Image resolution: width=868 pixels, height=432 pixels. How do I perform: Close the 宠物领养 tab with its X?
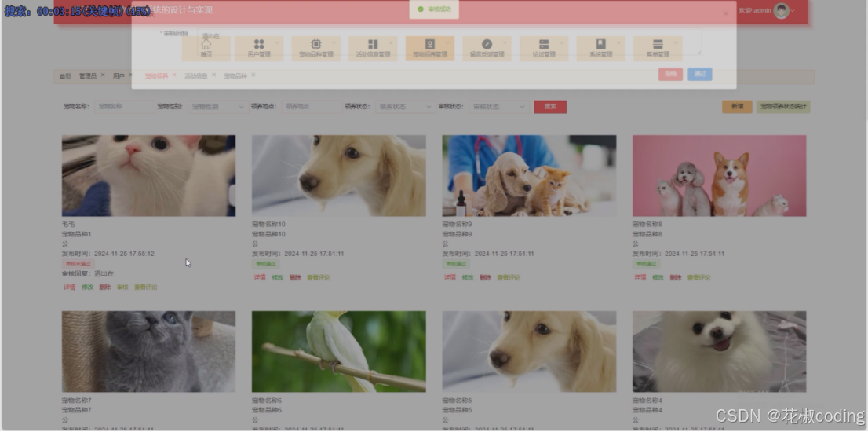pyautogui.click(x=173, y=75)
